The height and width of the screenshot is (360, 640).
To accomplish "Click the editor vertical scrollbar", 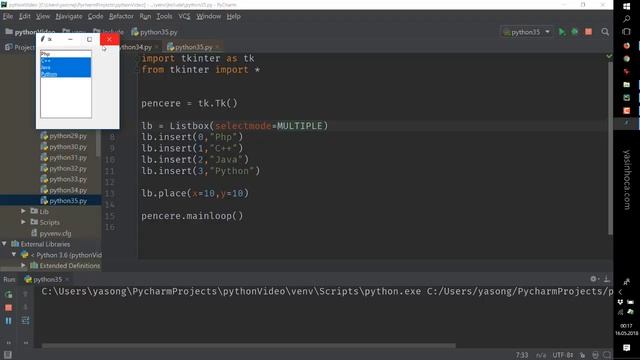I will [610, 148].
